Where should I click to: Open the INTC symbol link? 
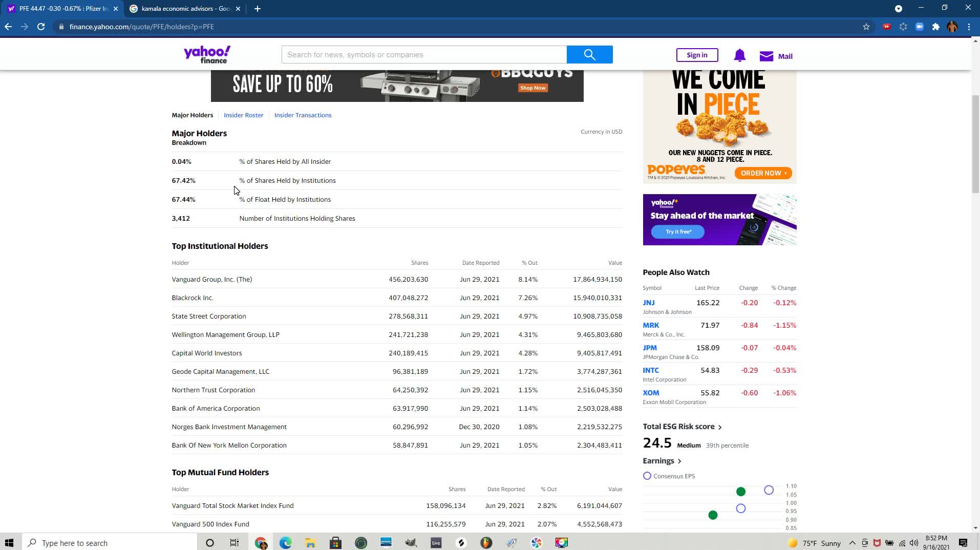point(651,370)
